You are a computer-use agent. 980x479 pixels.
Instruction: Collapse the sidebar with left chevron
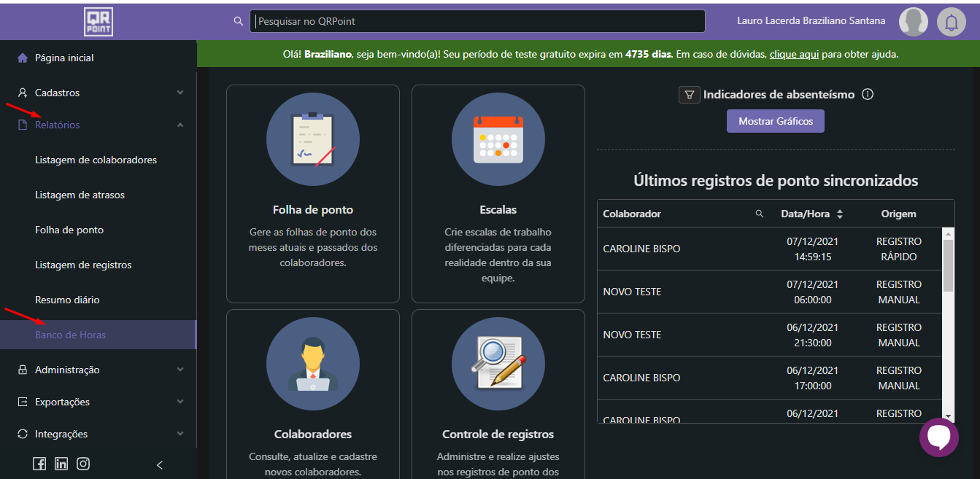[160, 464]
